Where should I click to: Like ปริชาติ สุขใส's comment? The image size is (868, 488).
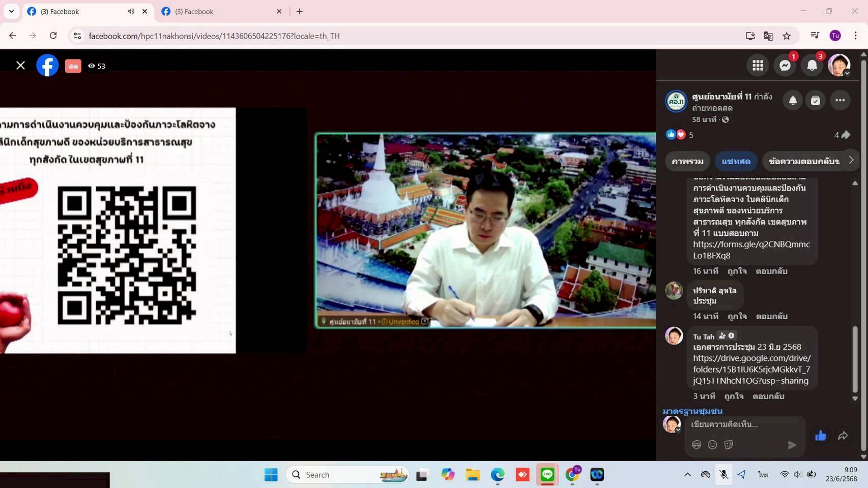737,316
